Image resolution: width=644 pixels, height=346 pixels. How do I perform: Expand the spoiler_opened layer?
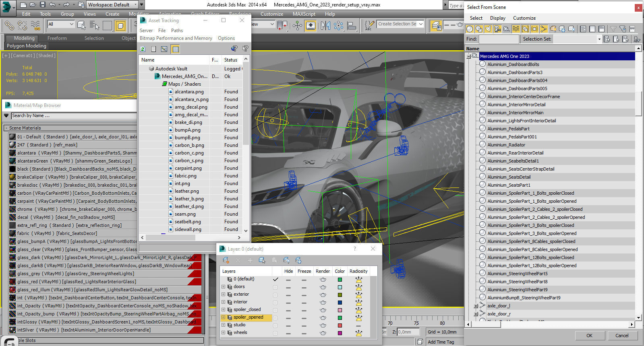pos(223,317)
